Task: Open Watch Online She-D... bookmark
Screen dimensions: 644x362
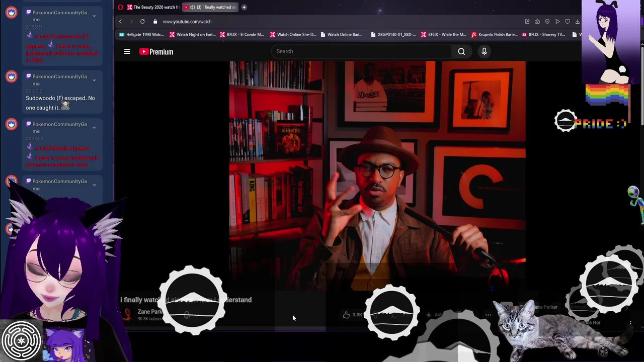Action: (293, 35)
